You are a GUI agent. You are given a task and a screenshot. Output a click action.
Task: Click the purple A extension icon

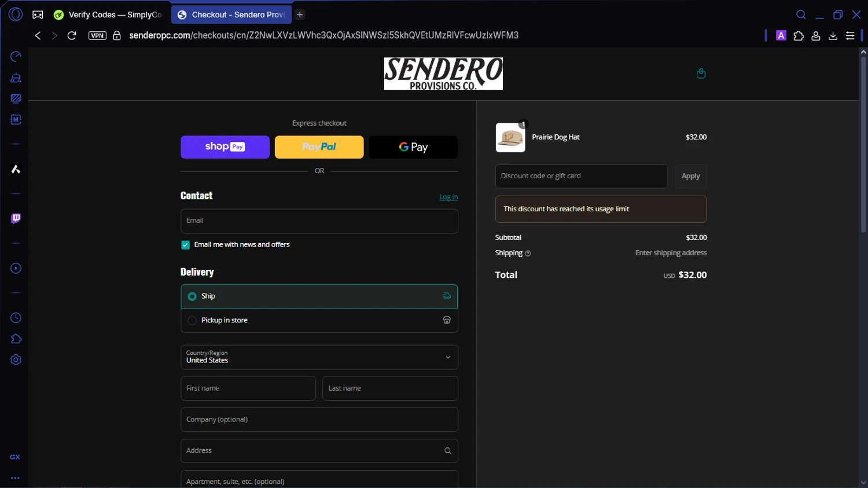781,35
